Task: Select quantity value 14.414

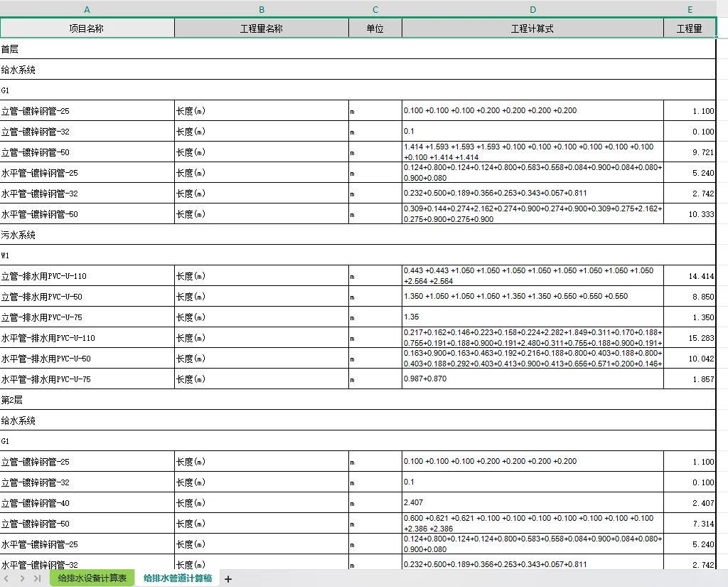Action: (x=690, y=276)
